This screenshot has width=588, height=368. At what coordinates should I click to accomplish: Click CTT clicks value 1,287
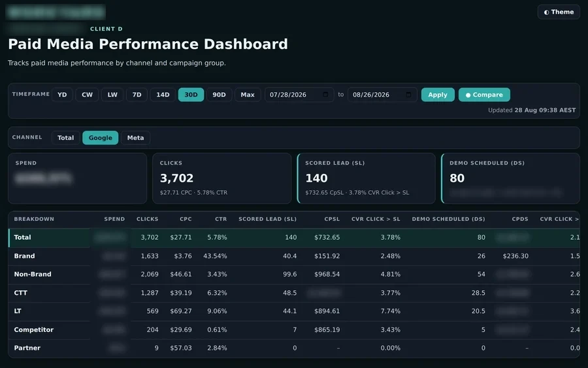pos(150,293)
